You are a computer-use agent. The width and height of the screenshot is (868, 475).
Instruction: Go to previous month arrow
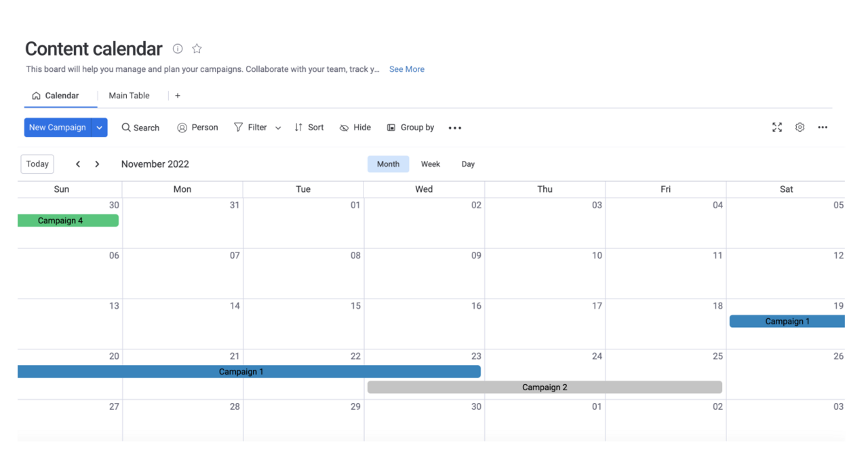78,164
